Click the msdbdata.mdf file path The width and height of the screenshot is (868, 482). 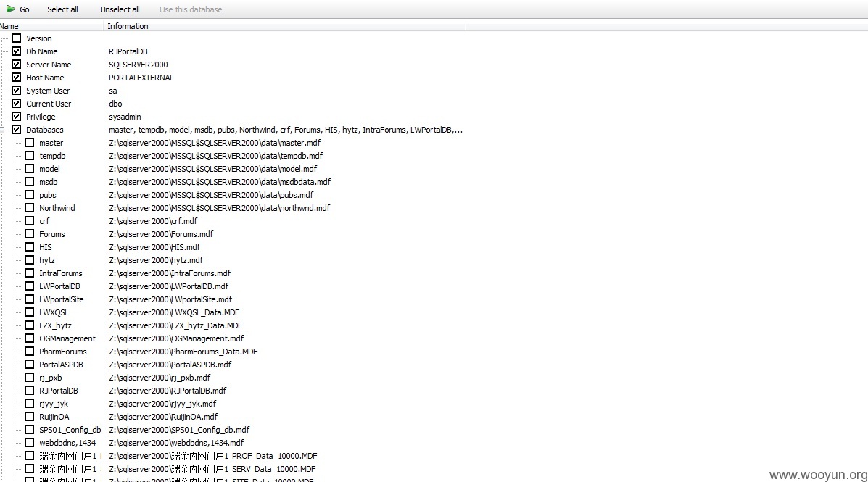220,181
